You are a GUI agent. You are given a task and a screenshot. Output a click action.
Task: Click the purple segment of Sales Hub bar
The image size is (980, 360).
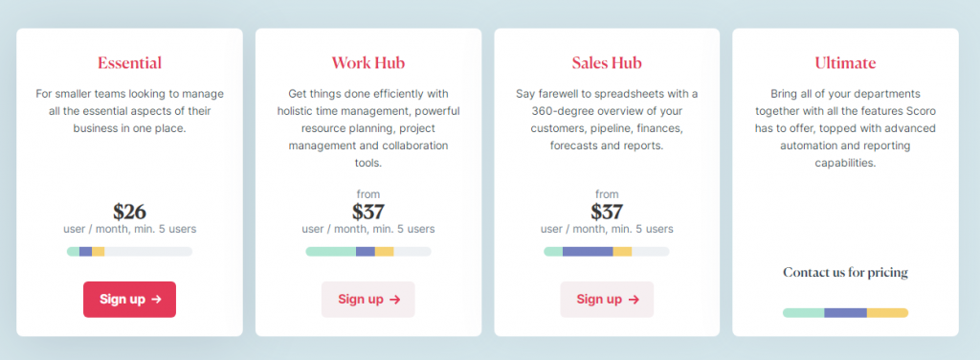[588, 251]
